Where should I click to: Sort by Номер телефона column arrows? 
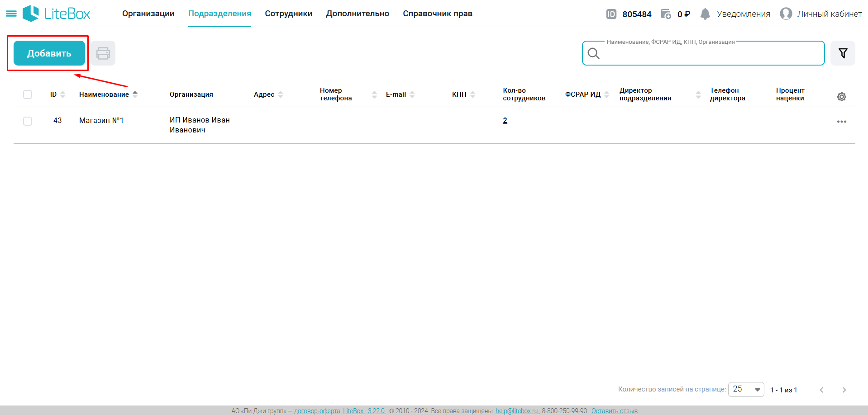374,94
